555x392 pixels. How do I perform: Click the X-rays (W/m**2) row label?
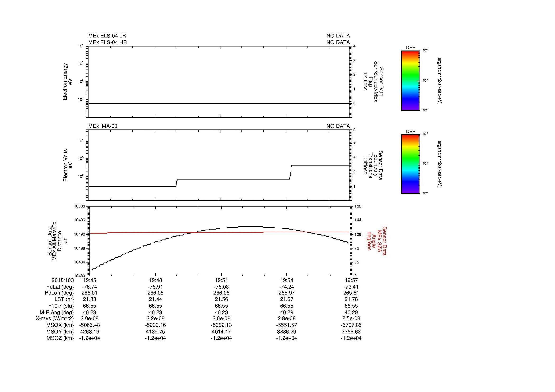click(x=55, y=318)
